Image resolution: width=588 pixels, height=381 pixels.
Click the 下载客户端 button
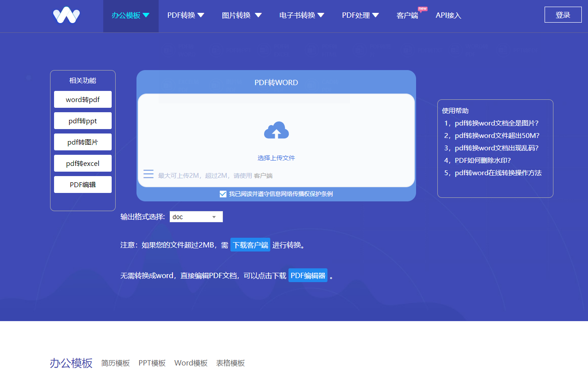tap(250, 245)
